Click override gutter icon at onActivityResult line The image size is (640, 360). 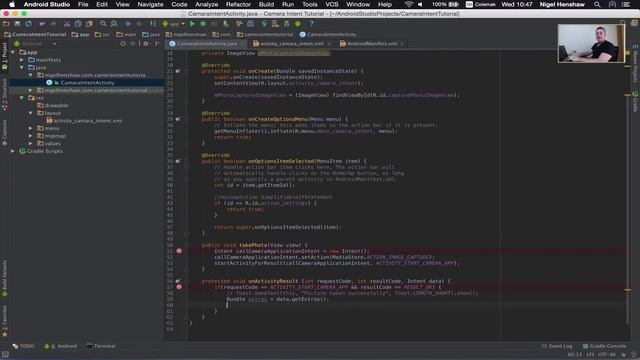click(x=178, y=281)
